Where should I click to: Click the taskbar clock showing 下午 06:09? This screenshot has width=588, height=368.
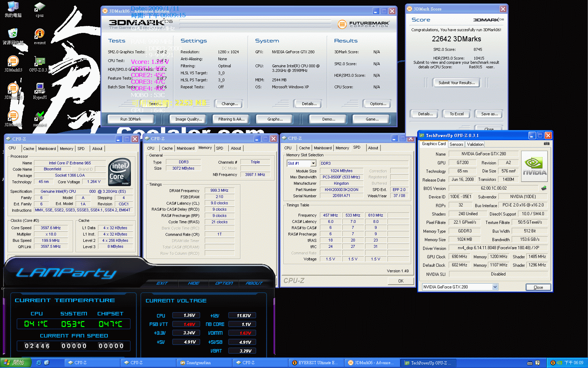(573, 363)
